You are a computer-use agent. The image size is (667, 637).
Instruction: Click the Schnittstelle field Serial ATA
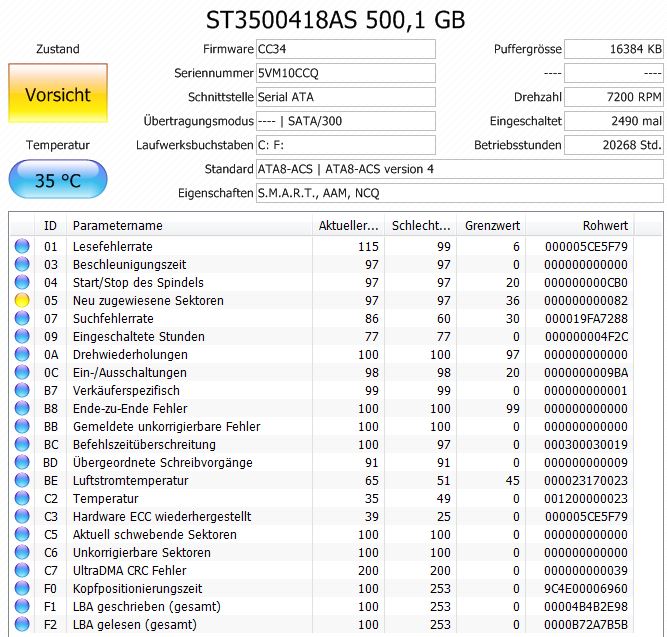345,97
